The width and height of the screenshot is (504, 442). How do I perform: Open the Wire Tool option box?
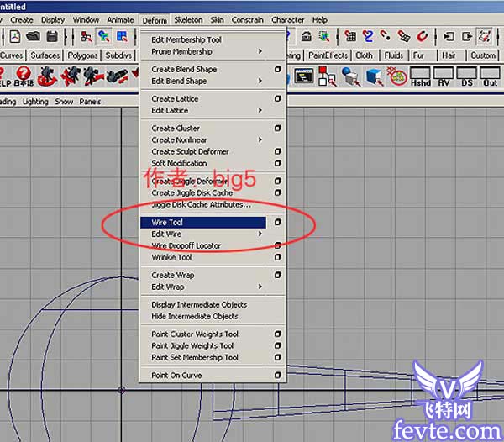(278, 222)
